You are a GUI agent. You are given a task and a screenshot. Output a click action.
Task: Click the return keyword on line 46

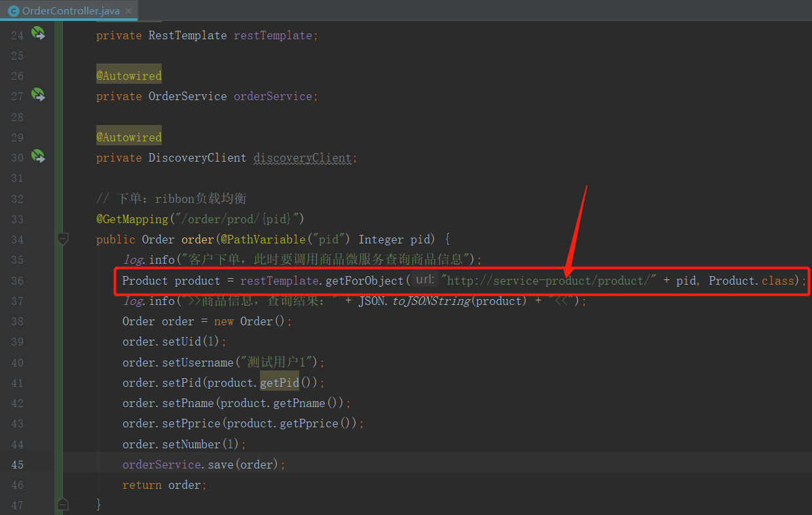142,485
